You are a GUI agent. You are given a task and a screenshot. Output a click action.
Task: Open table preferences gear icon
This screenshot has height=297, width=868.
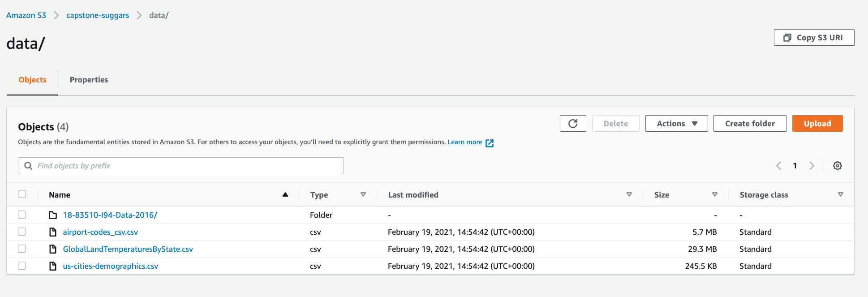[x=838, y=166]
